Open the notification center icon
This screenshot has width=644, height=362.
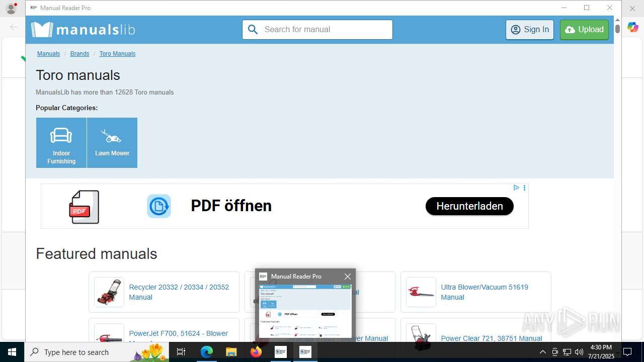[627, 352]
